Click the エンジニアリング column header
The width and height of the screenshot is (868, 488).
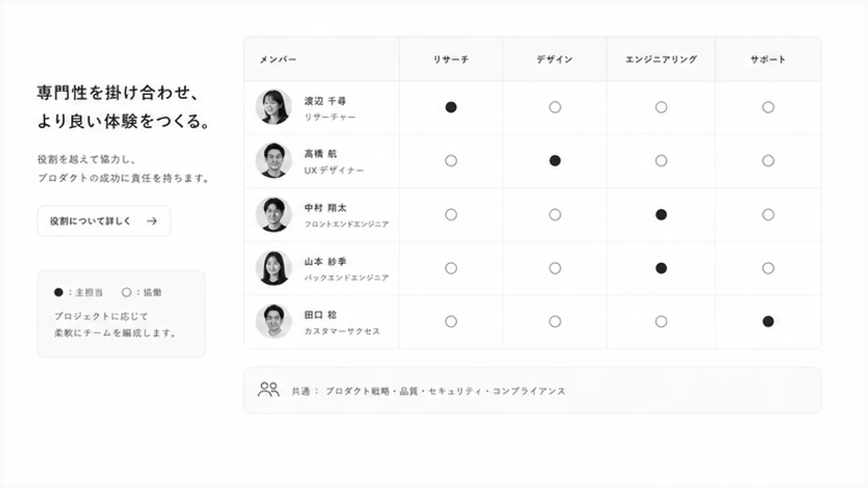pos(661,59)
